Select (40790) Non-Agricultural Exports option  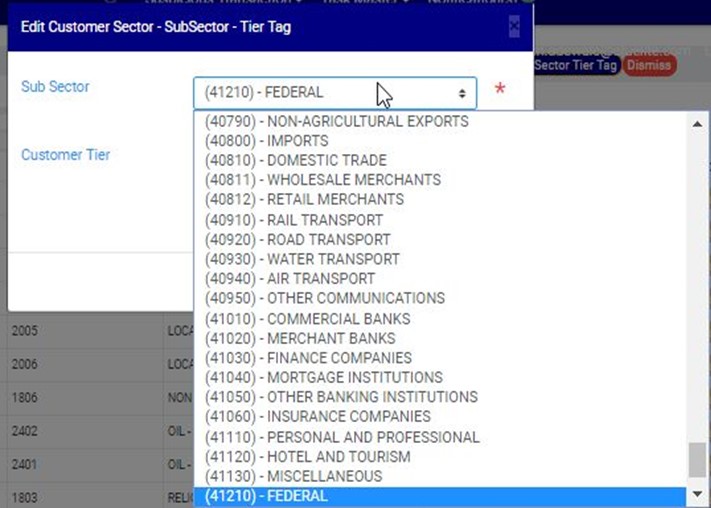pos(336,121)
